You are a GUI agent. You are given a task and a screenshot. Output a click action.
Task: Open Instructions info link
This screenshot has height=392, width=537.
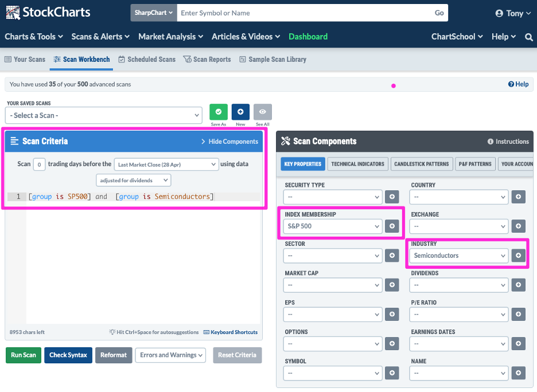(x=508, y=142)
